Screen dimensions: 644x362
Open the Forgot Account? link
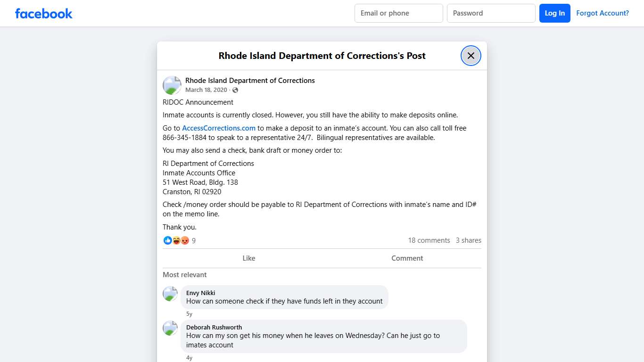603,13
